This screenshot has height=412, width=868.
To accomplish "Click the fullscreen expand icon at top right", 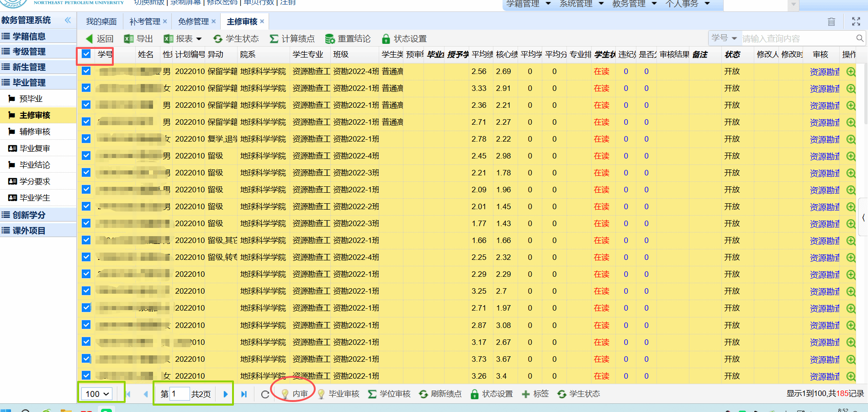I will click(x=856, y=21).
